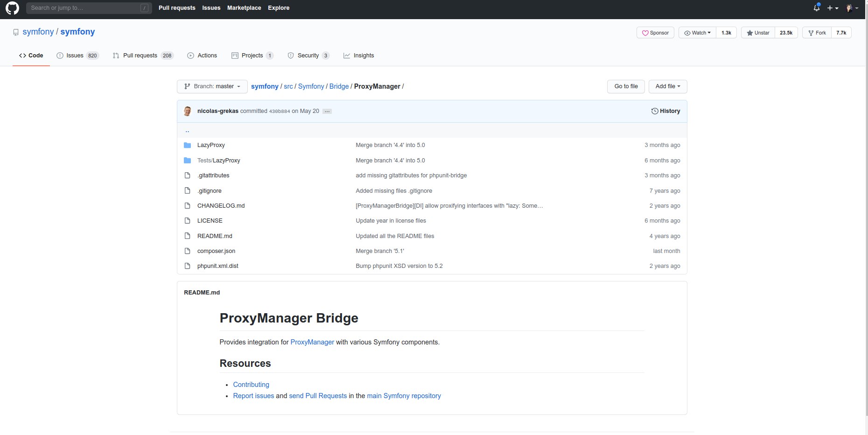Open the 1.3k watchers count

[726, 33]
